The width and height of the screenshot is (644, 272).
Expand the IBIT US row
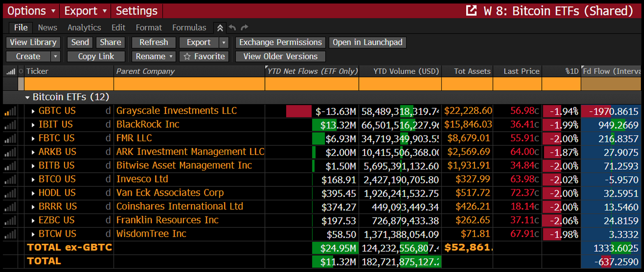33,125
